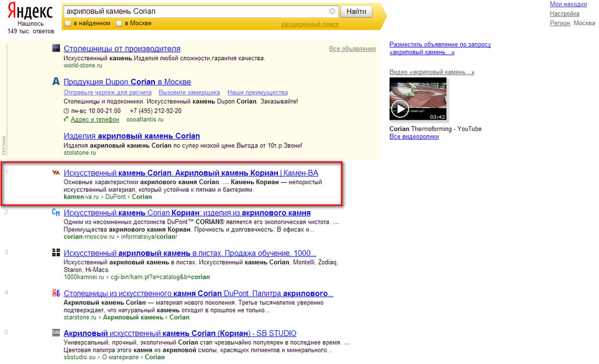This screenshot has height=364, width=599.
Task: Open Настройка link
Action: coord(564,14)
